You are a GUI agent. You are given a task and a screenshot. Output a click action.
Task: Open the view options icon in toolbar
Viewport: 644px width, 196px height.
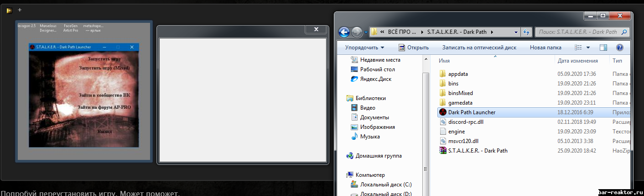pyautogui.click(x=579, y=48)
